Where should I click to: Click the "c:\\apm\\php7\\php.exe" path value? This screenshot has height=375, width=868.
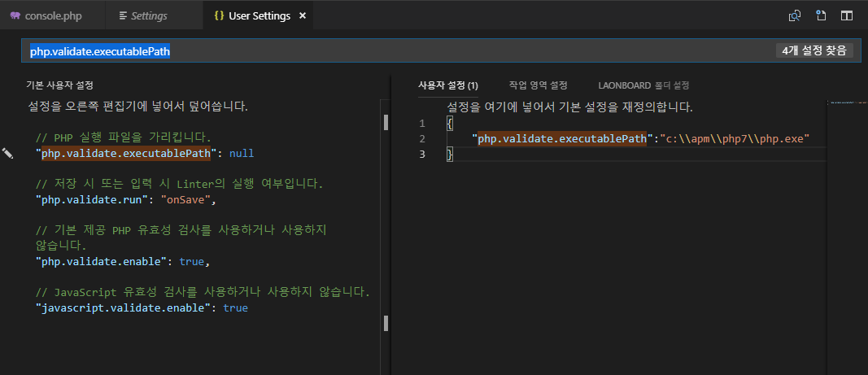[x=735, y=138]
